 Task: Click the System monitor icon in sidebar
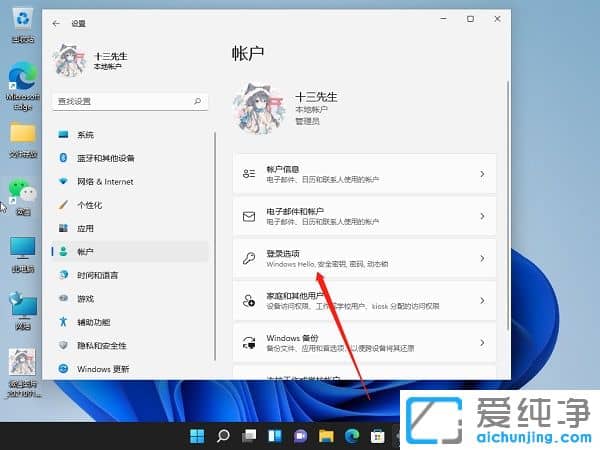(x=64, y=134)
